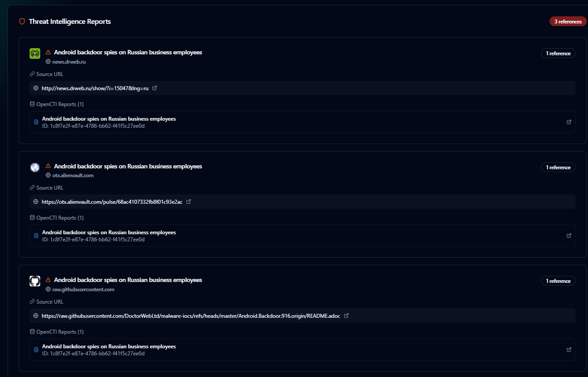Click 1 reference badge on alienvault card
Image resolution: width=588 pixels, height=377 pixels.
coord(558,167)
